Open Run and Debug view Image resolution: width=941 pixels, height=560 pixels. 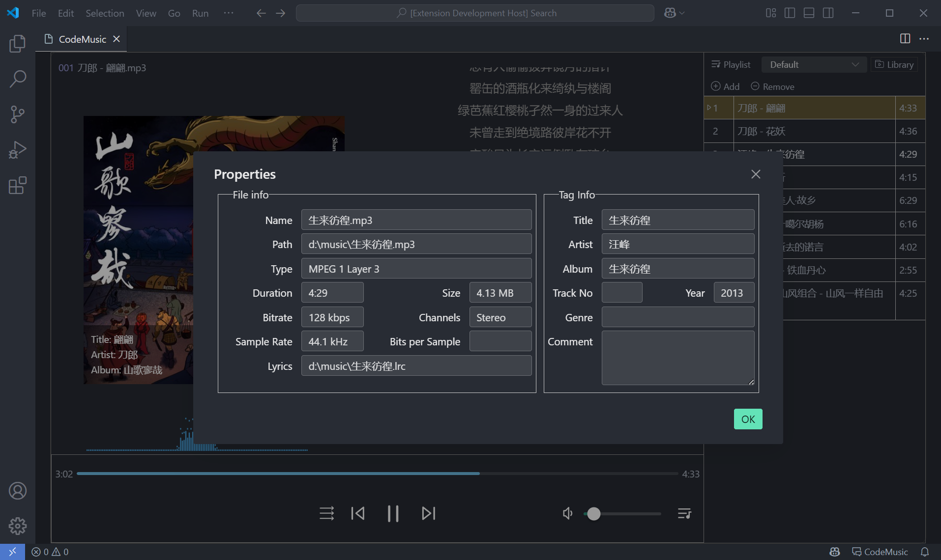[x=18, y=150]
